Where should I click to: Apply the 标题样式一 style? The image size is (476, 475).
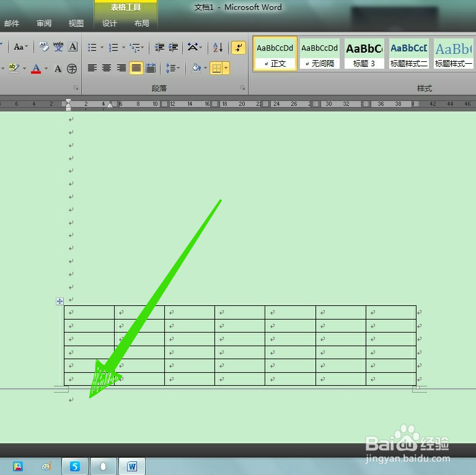coord(453,54)
